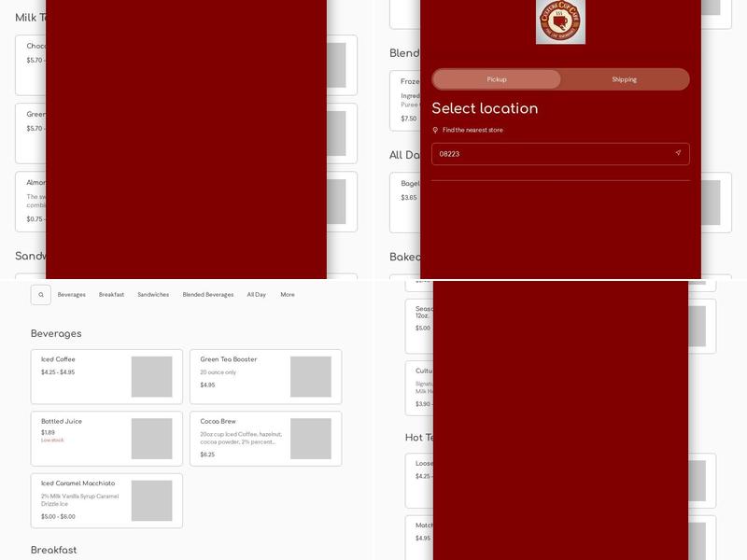Click the location arrow icon in zip field
The height and width of the screenshot is (560, 747).
pyautogui.click(x=678, y=154)
